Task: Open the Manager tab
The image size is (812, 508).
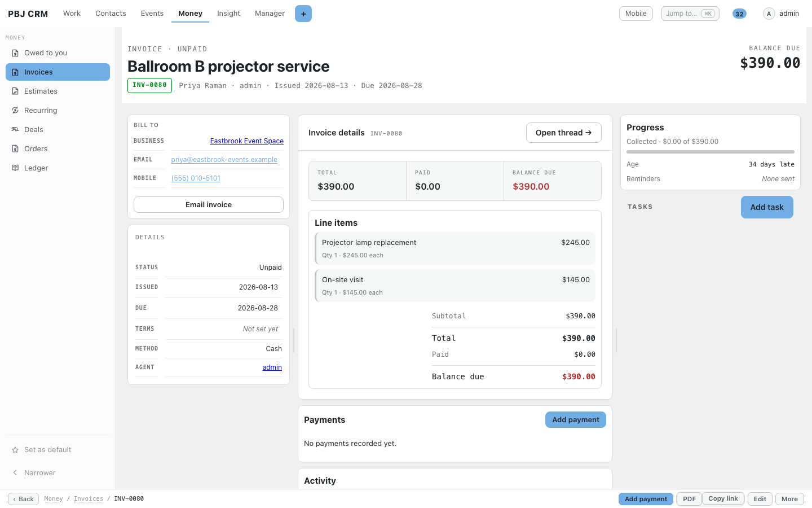Action: point(270,14)
